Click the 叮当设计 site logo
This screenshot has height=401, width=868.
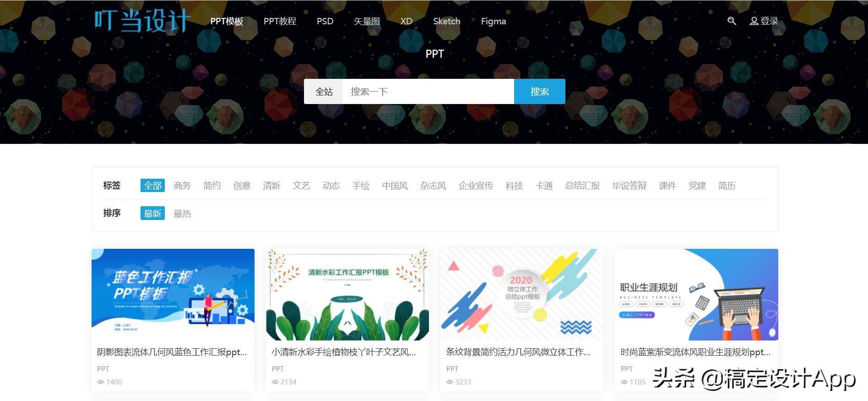click(x=142, y=21)
